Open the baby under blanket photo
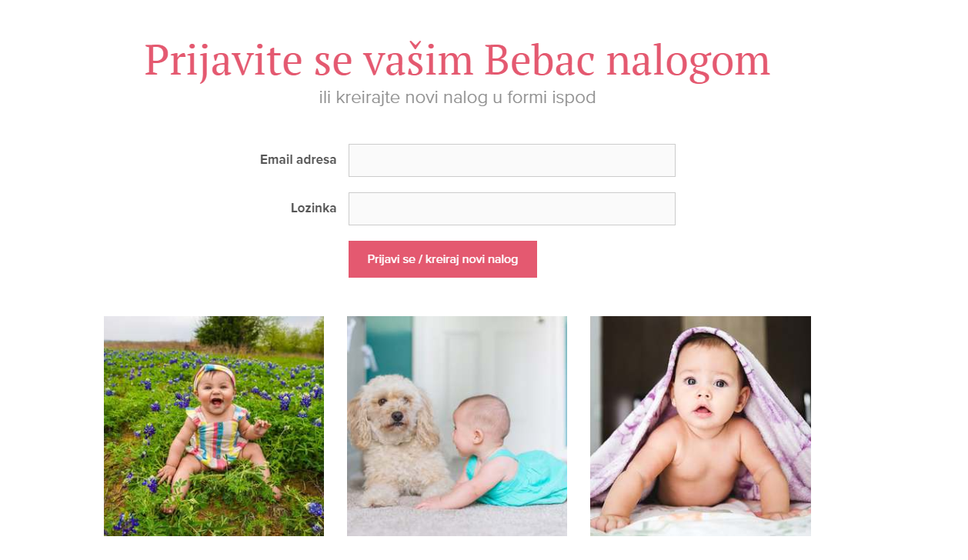Screen dimensions: 968x560 click(700, 425)
